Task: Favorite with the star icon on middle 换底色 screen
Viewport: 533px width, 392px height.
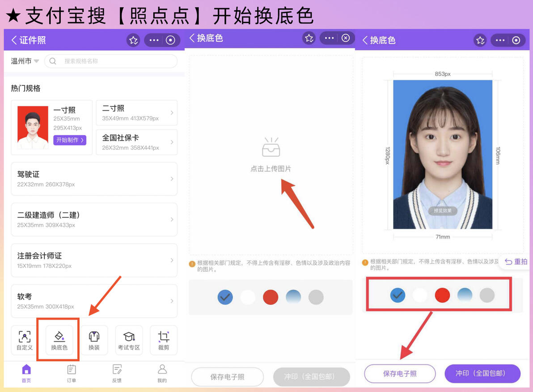Action: coord(309,38)
